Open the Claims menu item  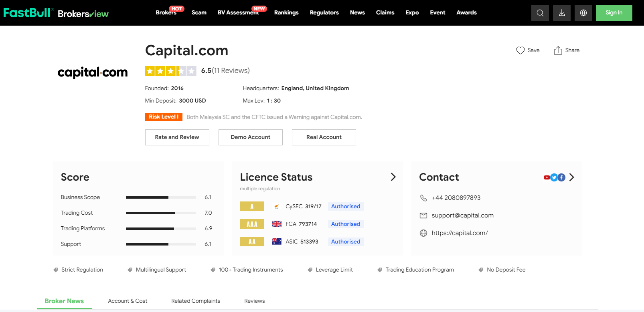tap(385, 12)
